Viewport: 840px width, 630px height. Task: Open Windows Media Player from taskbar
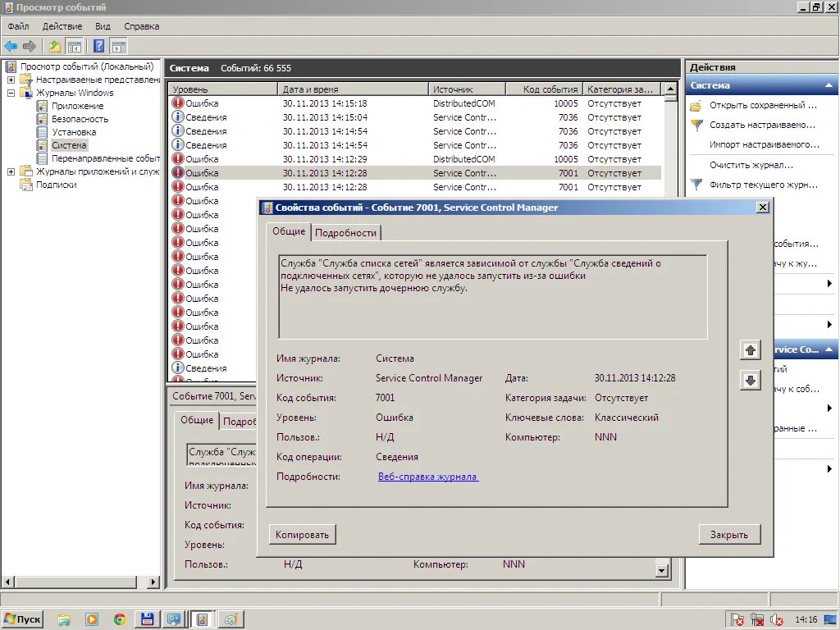[x=92, y=619]
